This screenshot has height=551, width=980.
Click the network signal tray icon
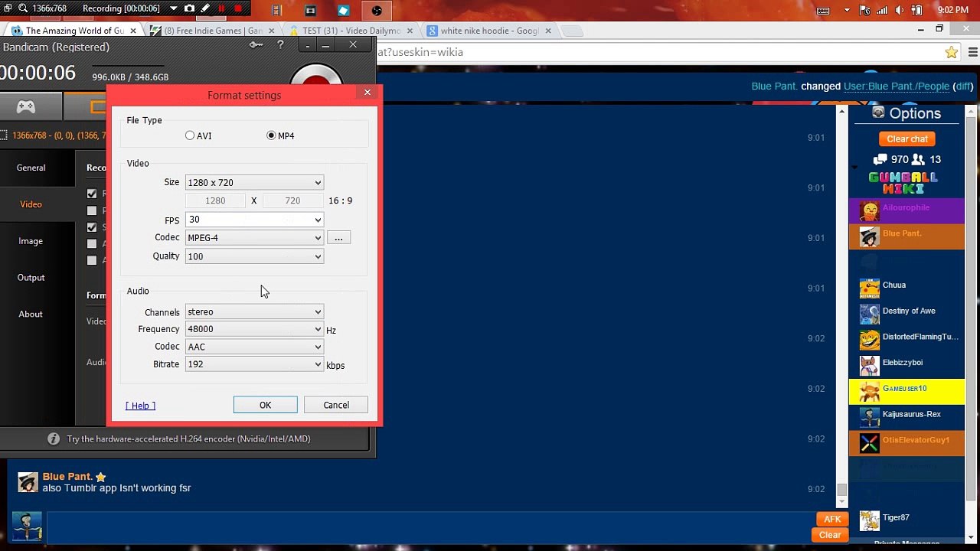click(x=882, y=11)
